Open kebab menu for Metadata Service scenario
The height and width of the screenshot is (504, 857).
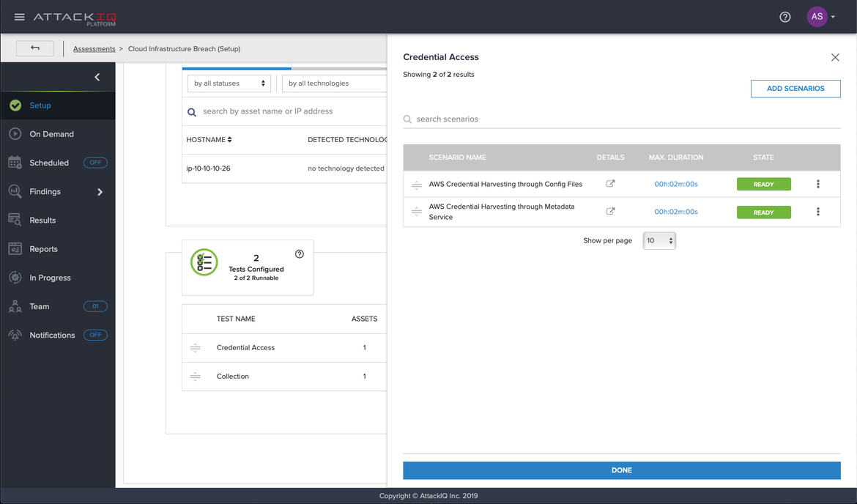818,212
